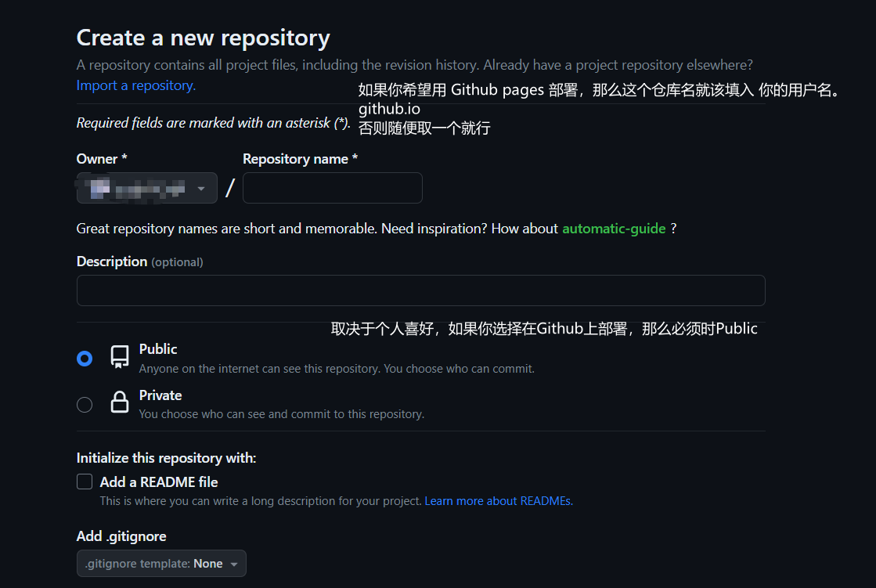Image resolution: width=876 pixels, height=588 pixels.
Task: Click the Create a new repository heading
Action: 204,38
